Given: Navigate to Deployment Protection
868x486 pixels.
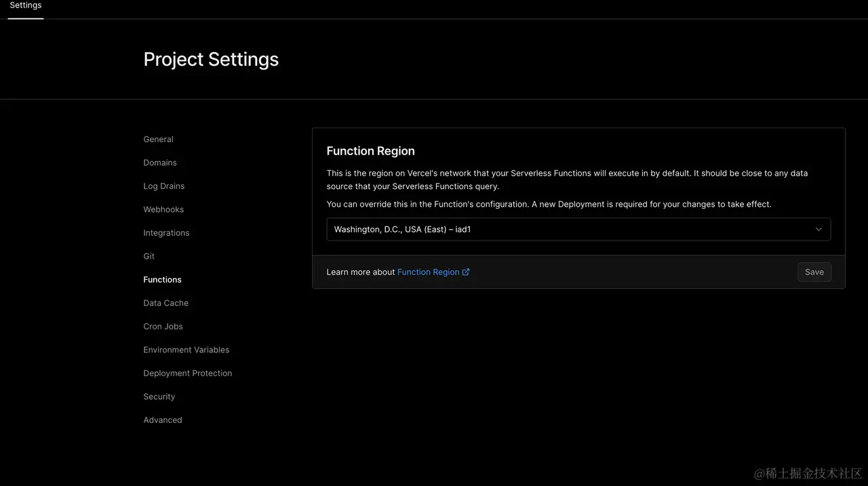Looking at the screenshot, I should tap(187, 373).
